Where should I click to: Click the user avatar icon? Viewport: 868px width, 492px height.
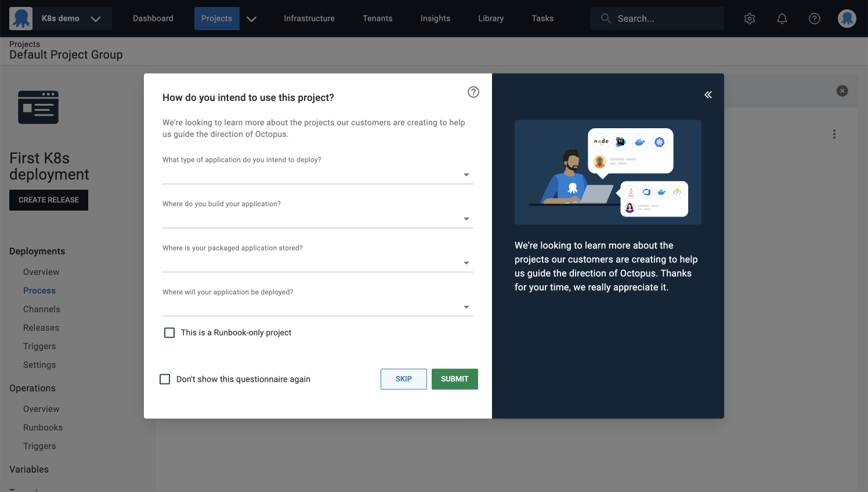click(x=847, y=18)
